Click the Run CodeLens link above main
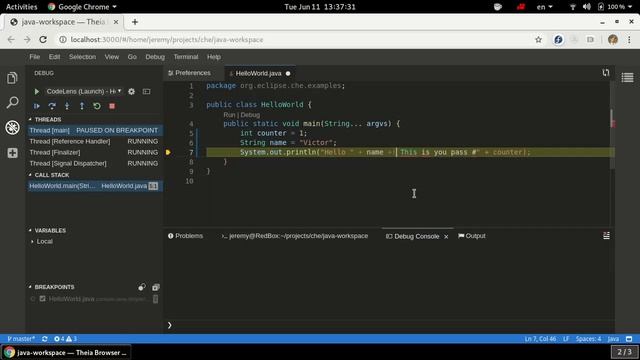Screen dimensions: 640x360 click(229, 115)
